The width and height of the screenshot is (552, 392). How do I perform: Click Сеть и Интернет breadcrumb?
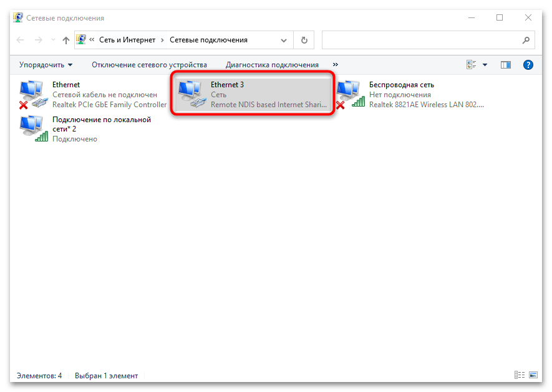click(x=127, y=40)
